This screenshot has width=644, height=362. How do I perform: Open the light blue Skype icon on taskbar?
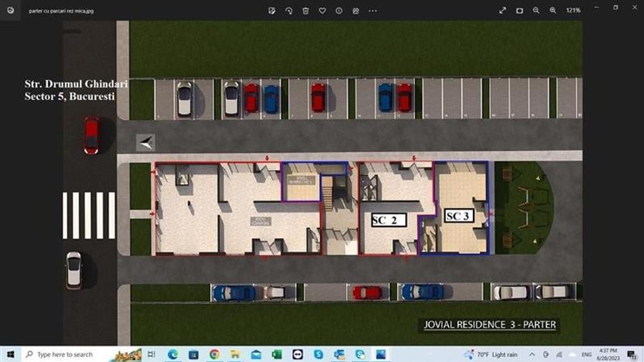[360, 354]
